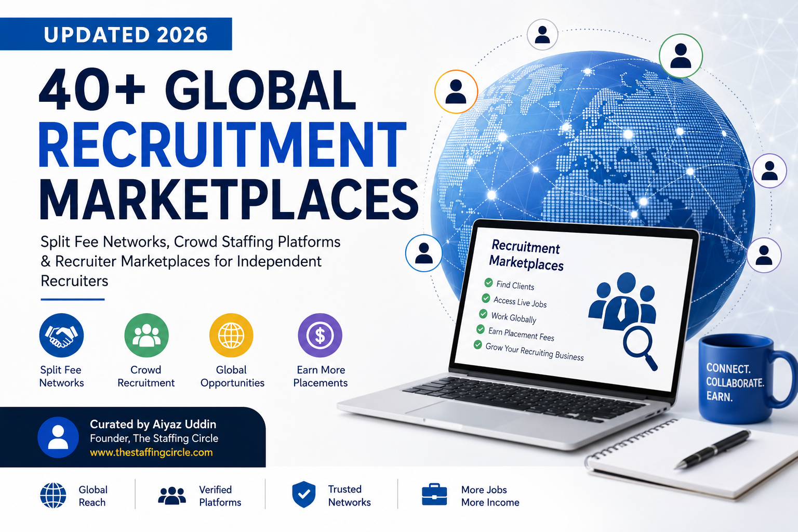Image resolution: width=798 pixels, height=532 pixels.
Task: Click the curator avatar beside Aiyaz Uddin
Action: click(x=58, y=437)
